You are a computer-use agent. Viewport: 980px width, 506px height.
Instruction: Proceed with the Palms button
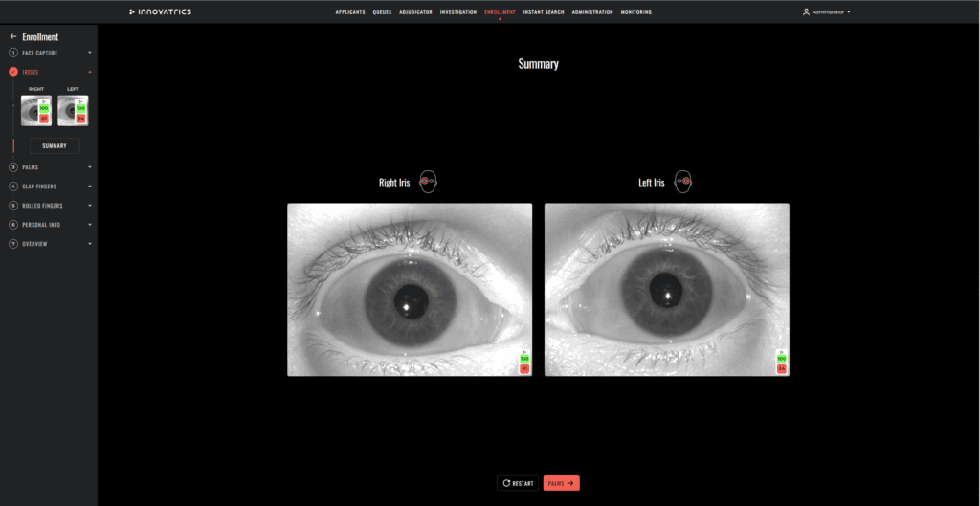tap(561, 483)
